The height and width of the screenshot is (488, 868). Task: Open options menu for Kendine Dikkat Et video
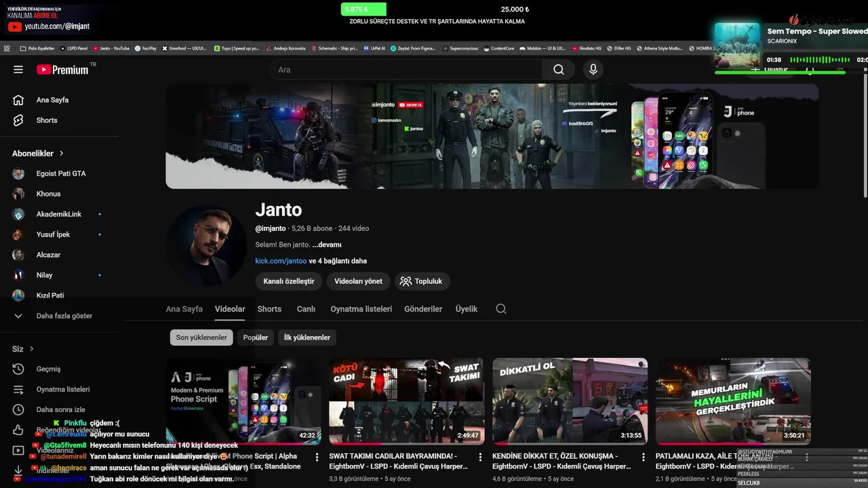click(x=644, y=457)
